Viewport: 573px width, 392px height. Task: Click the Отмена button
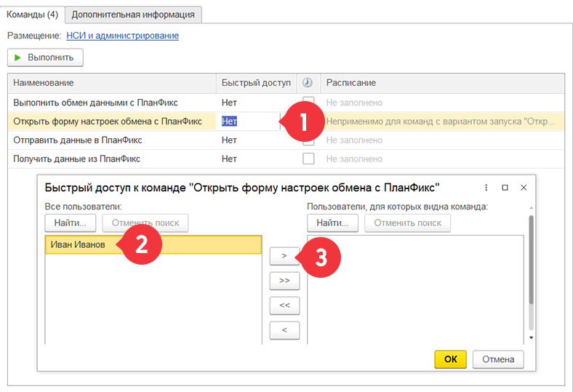[x=498, y=359]
